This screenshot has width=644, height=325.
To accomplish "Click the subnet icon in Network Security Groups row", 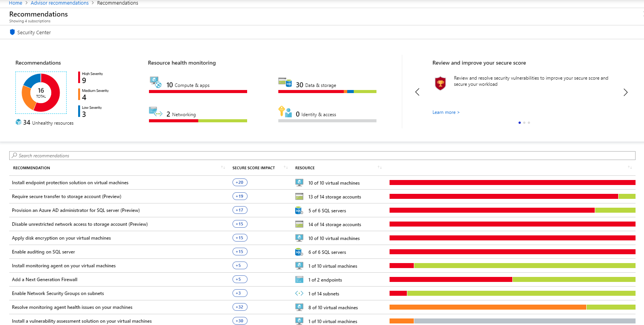I will tap(299, 293).
